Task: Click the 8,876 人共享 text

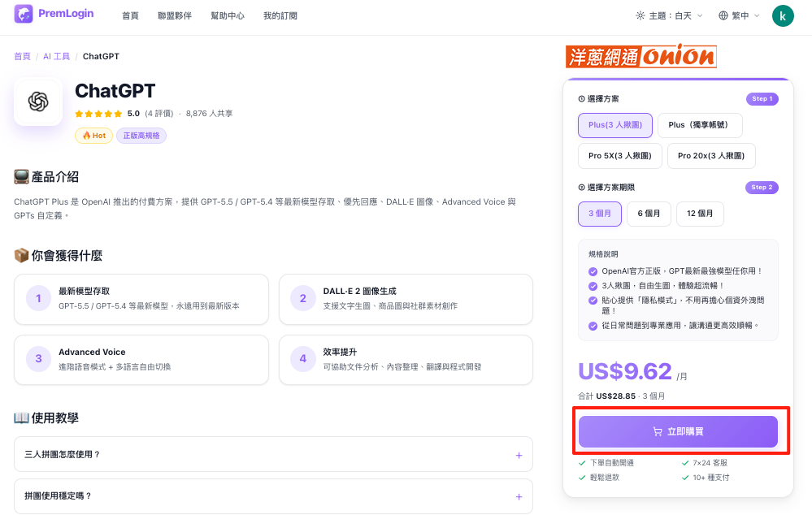Action: [209, 114]
